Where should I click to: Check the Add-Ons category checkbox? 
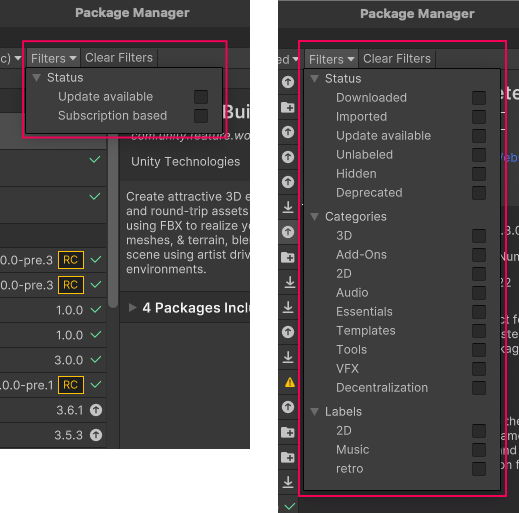point(479,255)
